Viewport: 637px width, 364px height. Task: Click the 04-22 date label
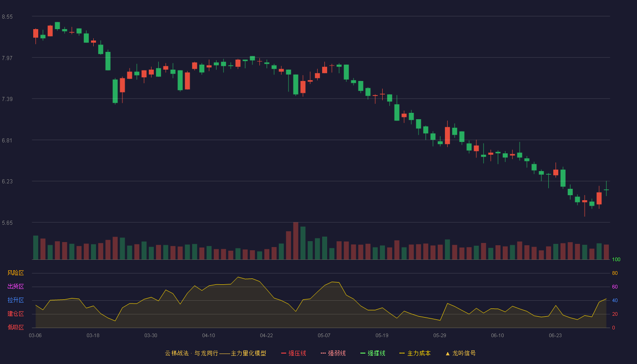click(267, 335)
